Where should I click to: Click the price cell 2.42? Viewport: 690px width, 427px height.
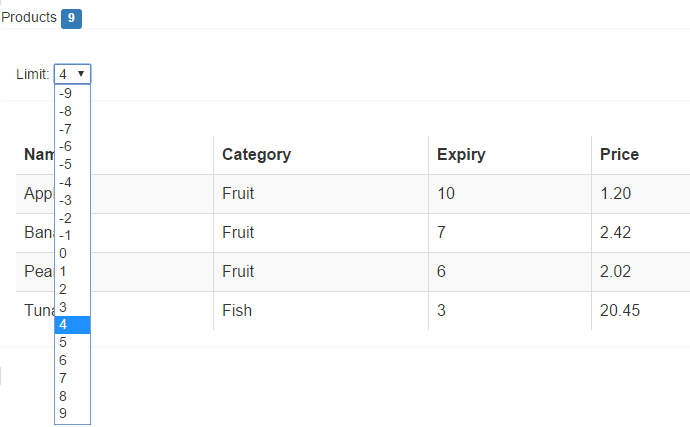tap(616, 232)
